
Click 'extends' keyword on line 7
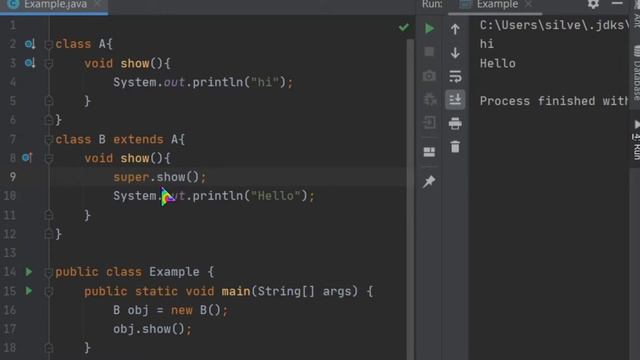pyautogui.click(x=138, y=140)
